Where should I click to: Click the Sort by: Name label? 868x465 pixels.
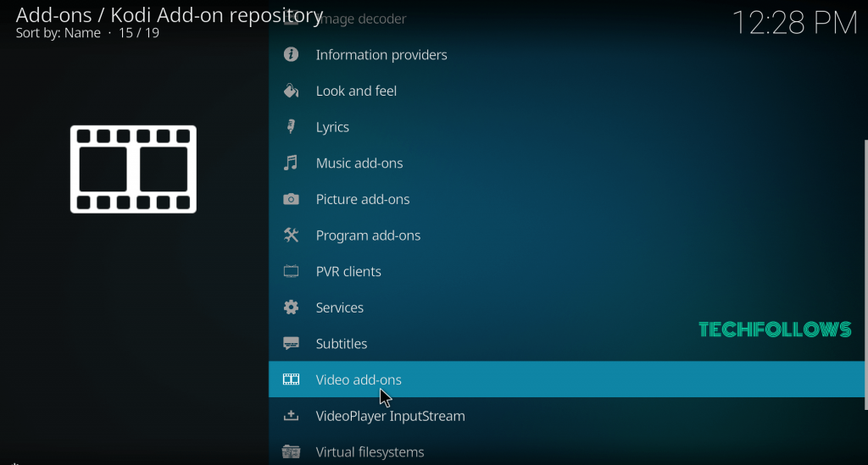(x=58, y=33)
